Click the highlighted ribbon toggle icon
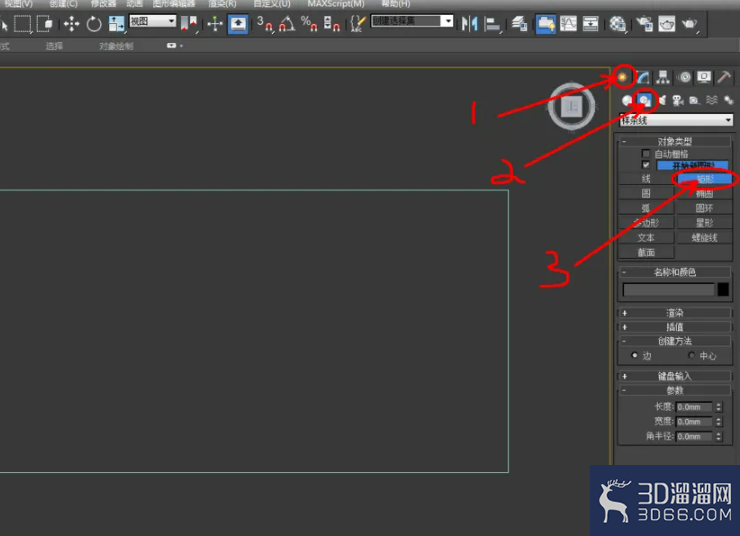740x536 pixels. (546, 24)
